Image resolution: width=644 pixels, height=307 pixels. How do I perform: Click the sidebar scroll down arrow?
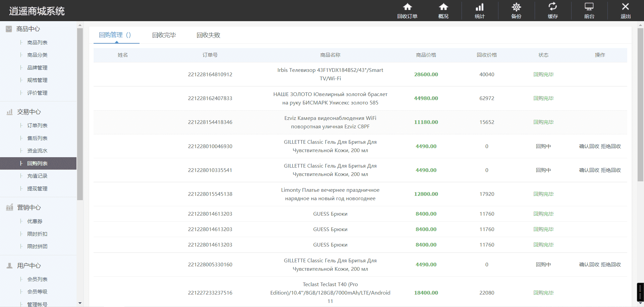click(x=80, y=303)
